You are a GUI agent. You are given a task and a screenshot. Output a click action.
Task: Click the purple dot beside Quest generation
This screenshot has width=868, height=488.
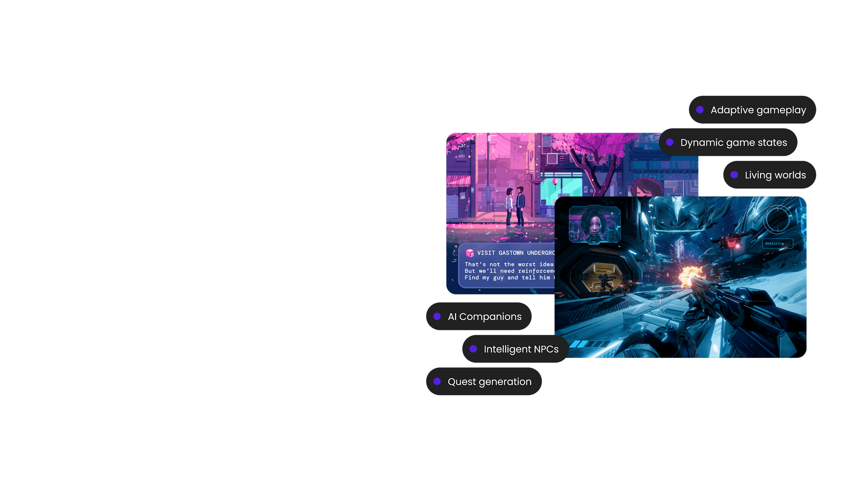438,381
